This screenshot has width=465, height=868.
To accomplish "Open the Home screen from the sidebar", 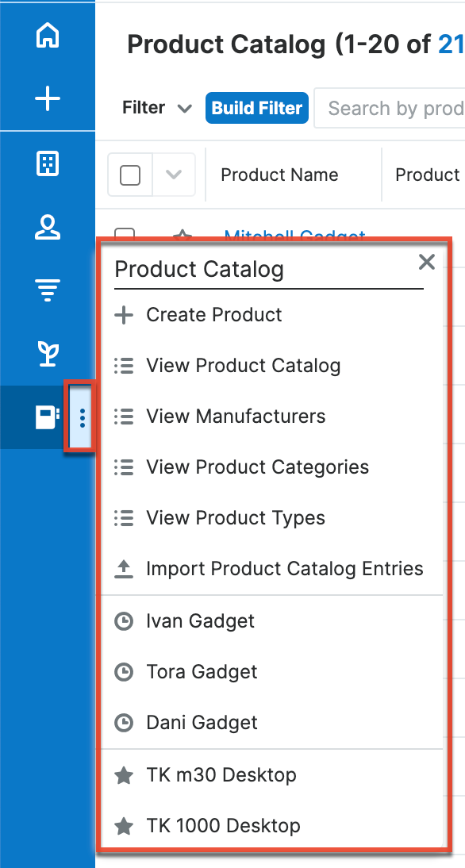I will pos(48,35).
